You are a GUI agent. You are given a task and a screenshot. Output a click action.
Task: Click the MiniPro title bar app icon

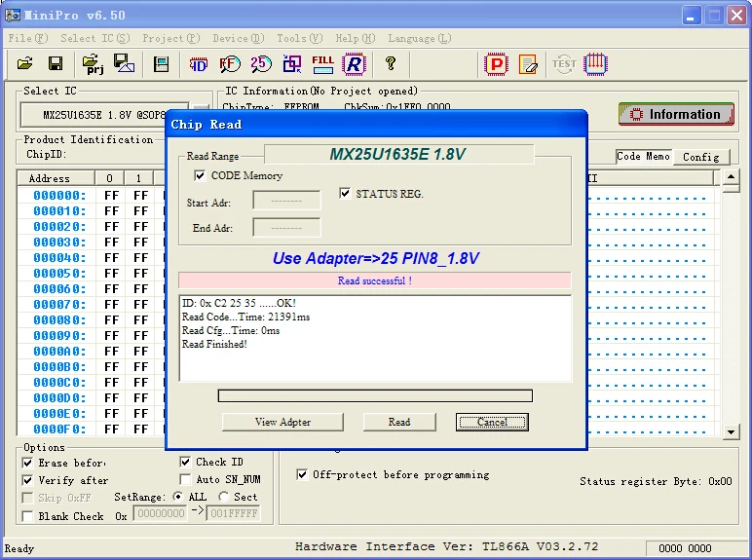[13, 16]
